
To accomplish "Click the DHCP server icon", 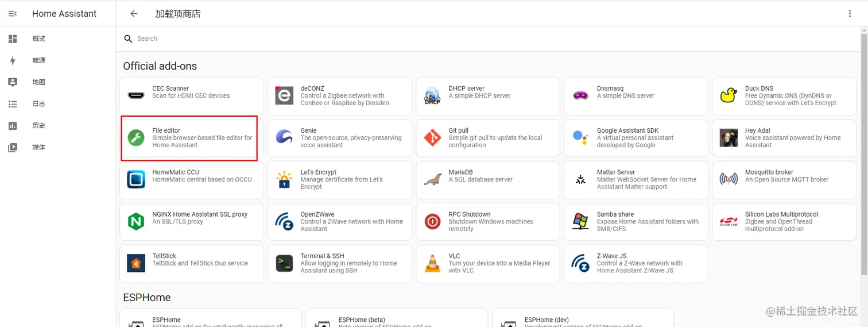I will click(x=432, y=95).
